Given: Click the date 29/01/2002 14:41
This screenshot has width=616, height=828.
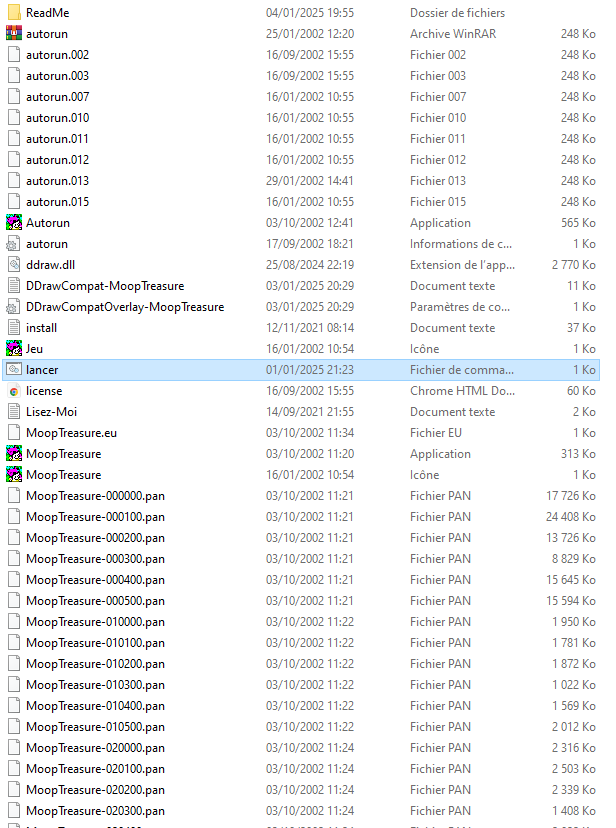Looking at the screenshot, I should click(x=310, y=181).
